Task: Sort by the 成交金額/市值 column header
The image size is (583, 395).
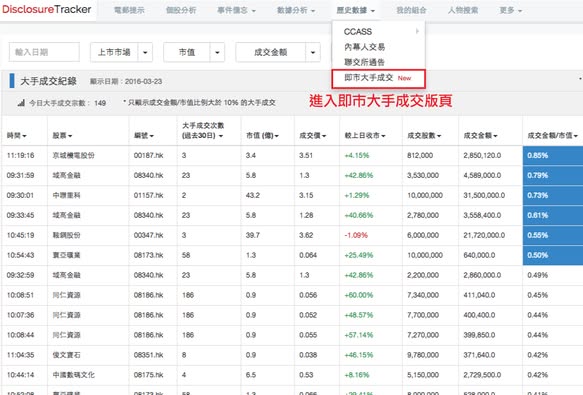Action: point(553,136)
